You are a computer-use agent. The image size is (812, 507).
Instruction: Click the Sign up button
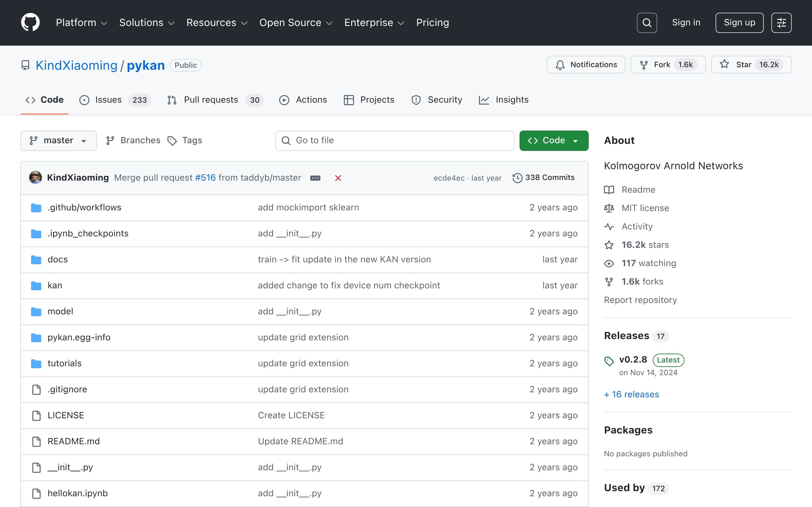(739, 23)
